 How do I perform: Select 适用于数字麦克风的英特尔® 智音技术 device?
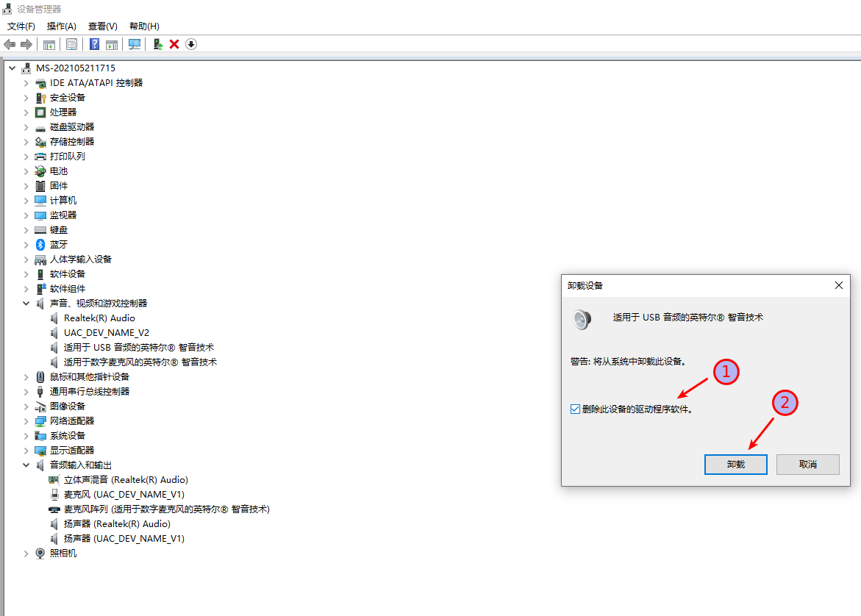[140, 362]
